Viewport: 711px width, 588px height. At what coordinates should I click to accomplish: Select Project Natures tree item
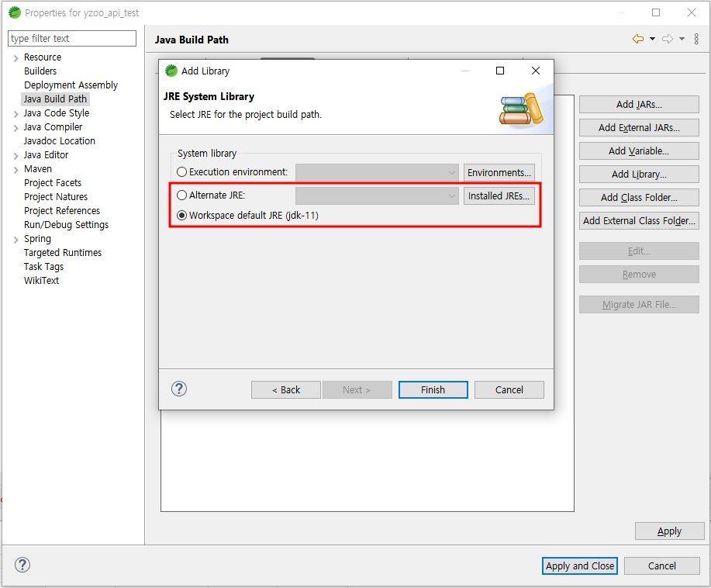(x=56, y=196)
